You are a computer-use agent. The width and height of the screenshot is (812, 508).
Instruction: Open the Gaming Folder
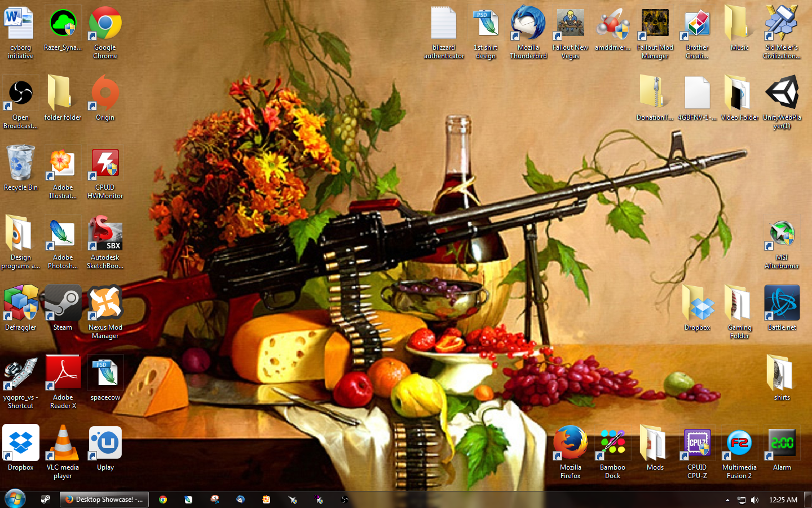pyautogui.click(x=740, y=313)
